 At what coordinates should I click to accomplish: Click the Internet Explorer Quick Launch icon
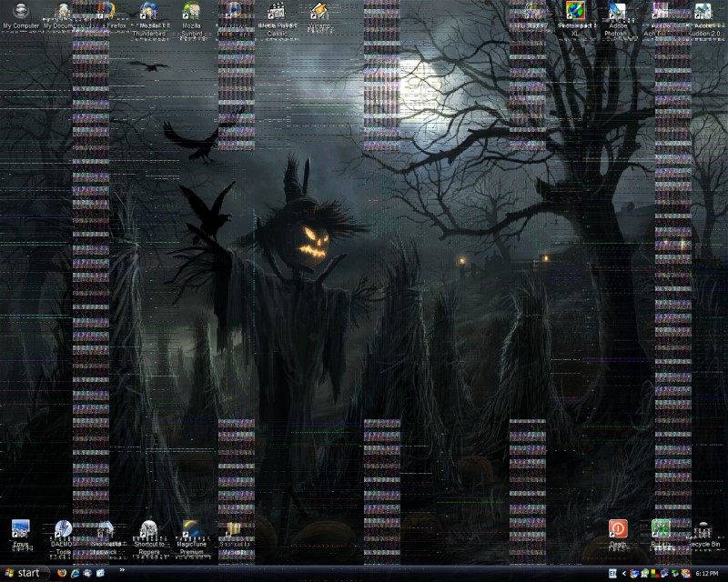75,573
